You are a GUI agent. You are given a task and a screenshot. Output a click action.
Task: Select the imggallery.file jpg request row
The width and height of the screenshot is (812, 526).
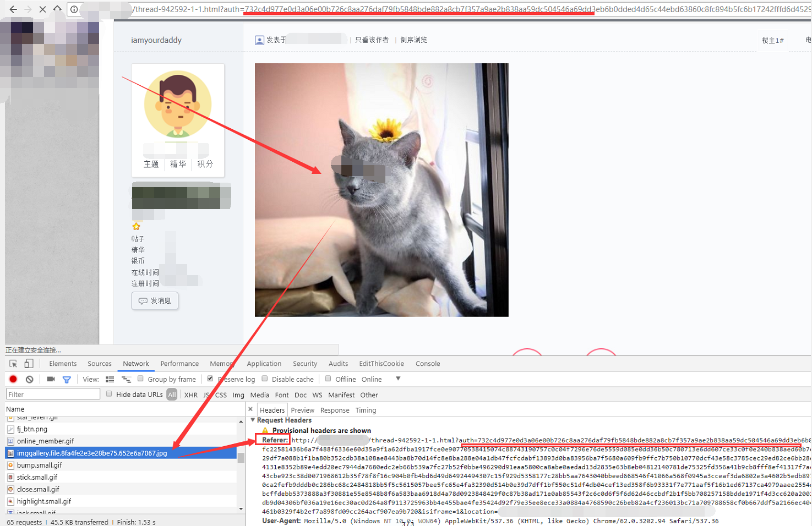[x=121, y=453]
